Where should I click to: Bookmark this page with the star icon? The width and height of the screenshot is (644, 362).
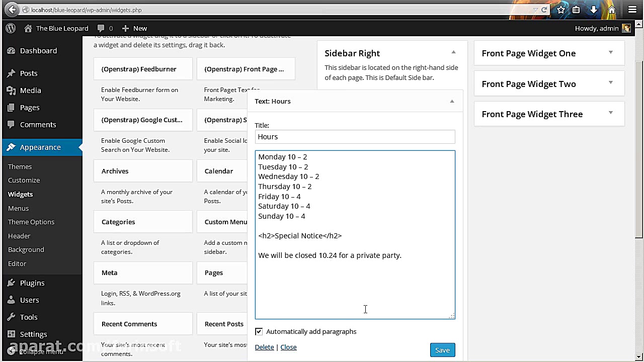561,10
